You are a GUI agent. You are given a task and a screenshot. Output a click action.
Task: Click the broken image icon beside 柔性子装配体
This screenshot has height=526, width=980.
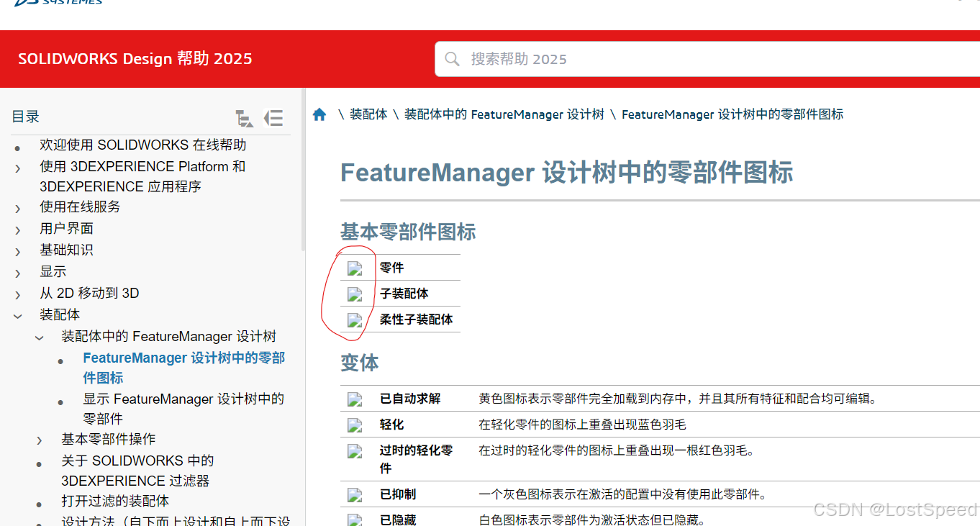(x=355, y=320)
